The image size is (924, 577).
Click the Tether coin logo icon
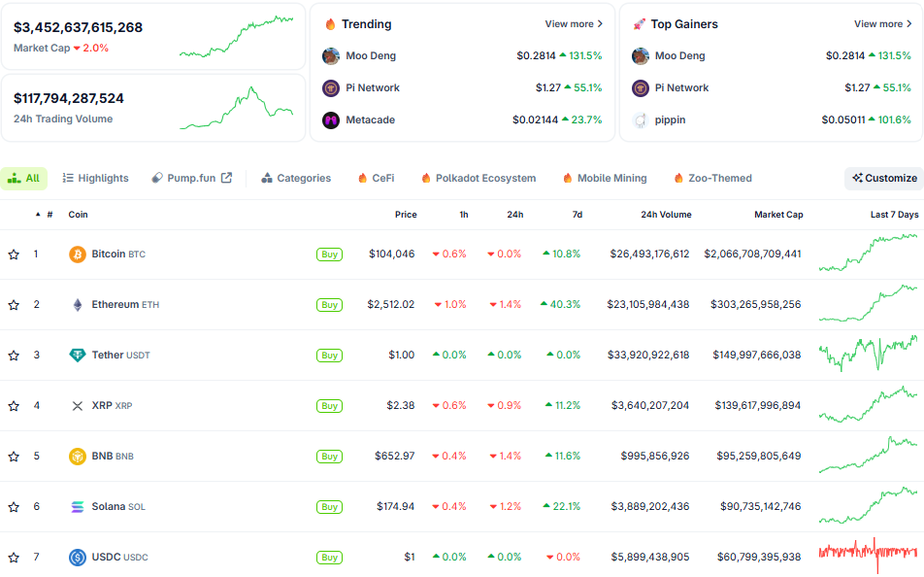pyautogui.click(x=78, y=356)
